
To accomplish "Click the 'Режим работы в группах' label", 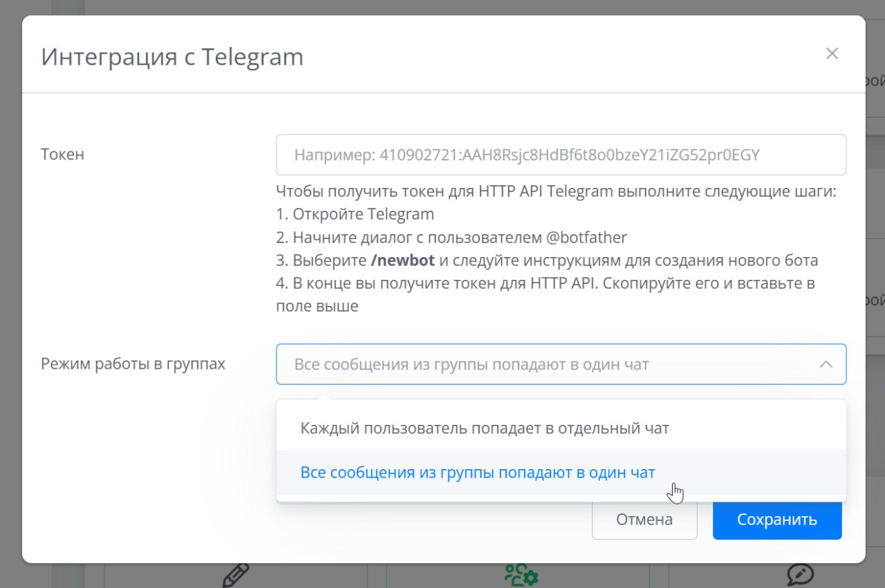I will [x=133, y=363].
